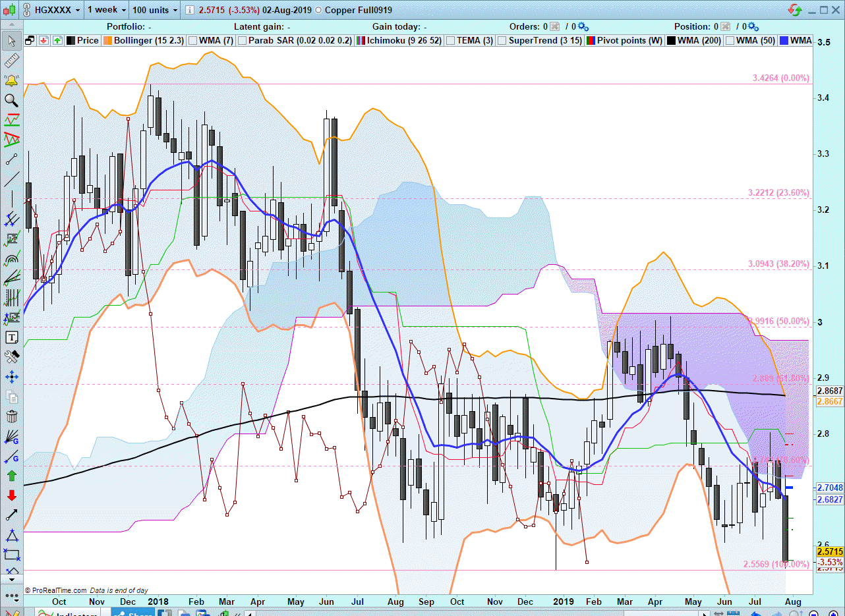Click the 2.7048 blue price axis label
This screenshot has width=845, height=616.
tap(830, 488)
